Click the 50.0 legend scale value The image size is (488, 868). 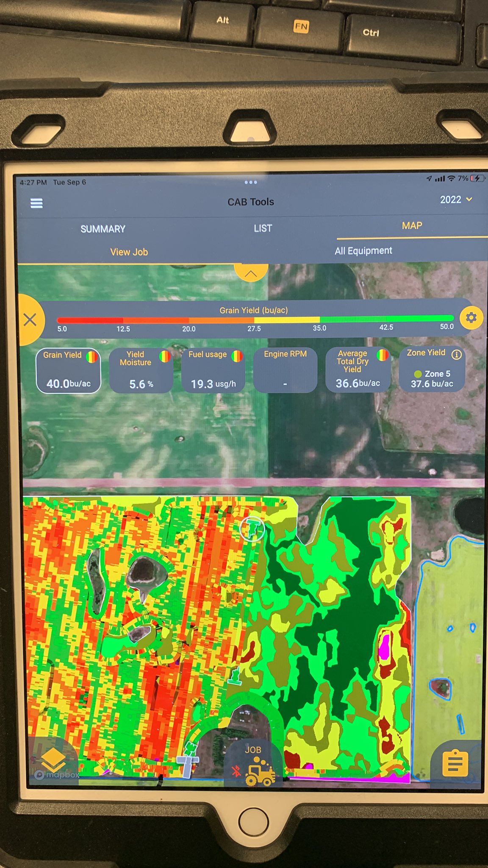point(446,327)
